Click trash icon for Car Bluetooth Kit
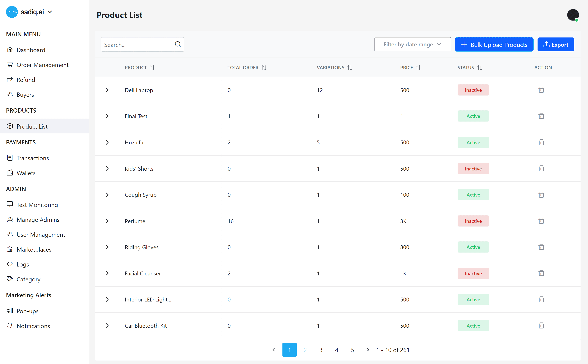Image resolution: width=588 pixels, height=364 pixels. (541, 325)
